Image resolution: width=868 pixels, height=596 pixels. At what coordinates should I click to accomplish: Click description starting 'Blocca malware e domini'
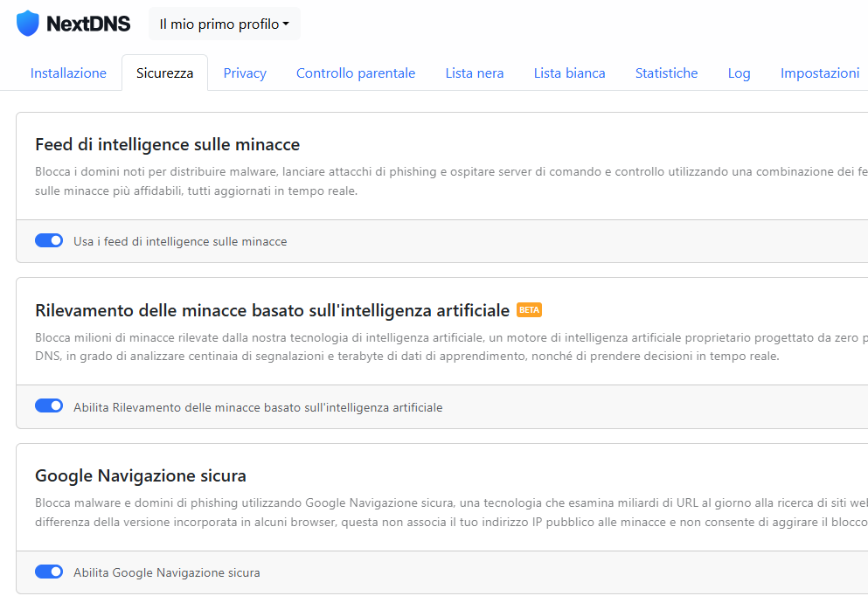coord(451,512)
